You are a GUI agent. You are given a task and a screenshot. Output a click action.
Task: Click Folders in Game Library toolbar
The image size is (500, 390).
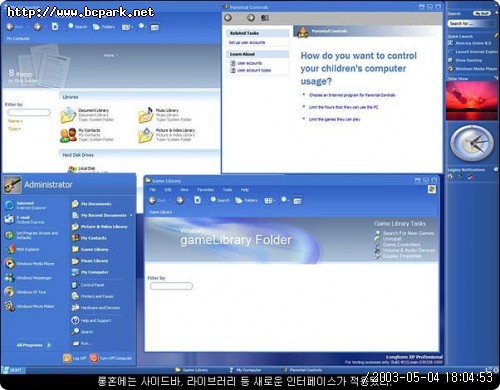coord(246,200)
